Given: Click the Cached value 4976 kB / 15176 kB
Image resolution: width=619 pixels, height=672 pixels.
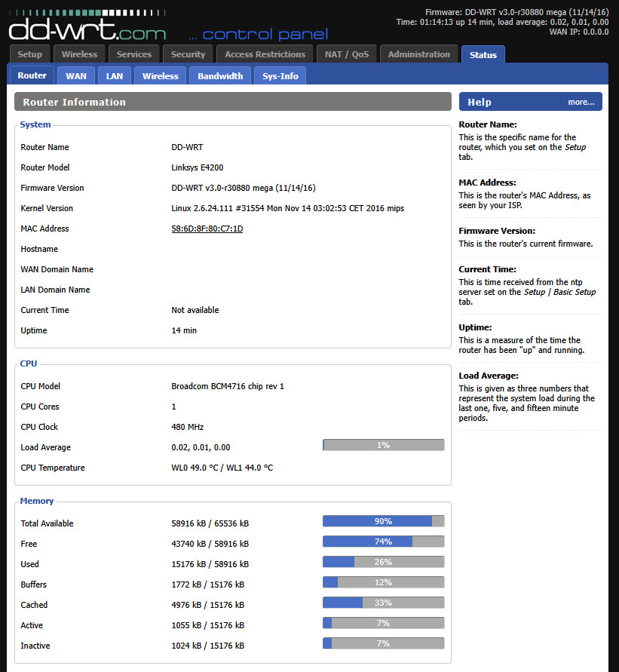Looking at the screenshot, I should point(208,605).
